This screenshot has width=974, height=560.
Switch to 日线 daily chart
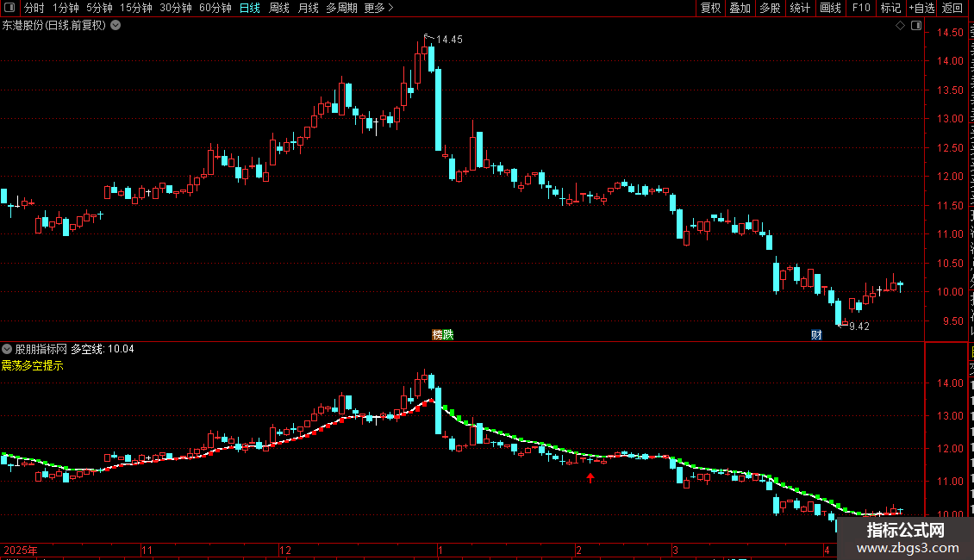click(250, 8)
